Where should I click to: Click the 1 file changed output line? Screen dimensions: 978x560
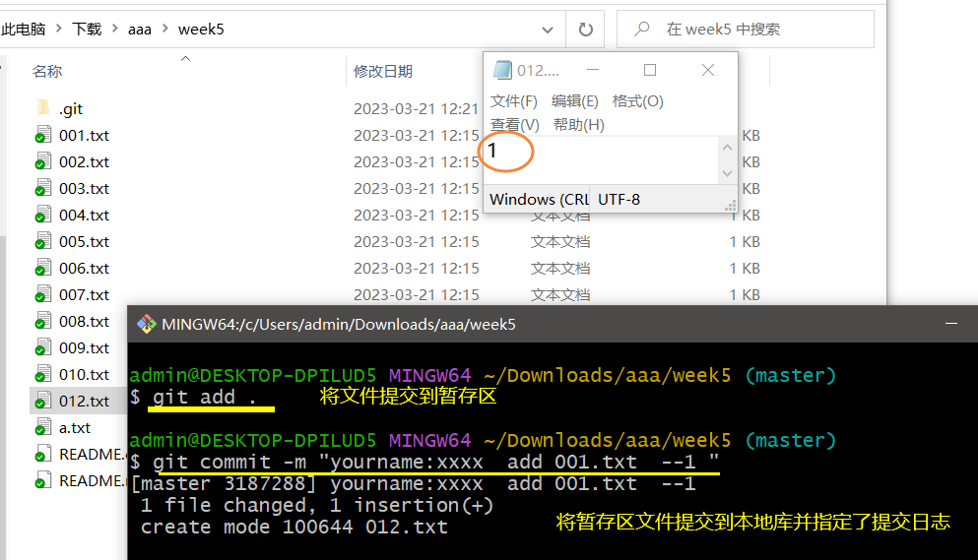coord(317,505)
